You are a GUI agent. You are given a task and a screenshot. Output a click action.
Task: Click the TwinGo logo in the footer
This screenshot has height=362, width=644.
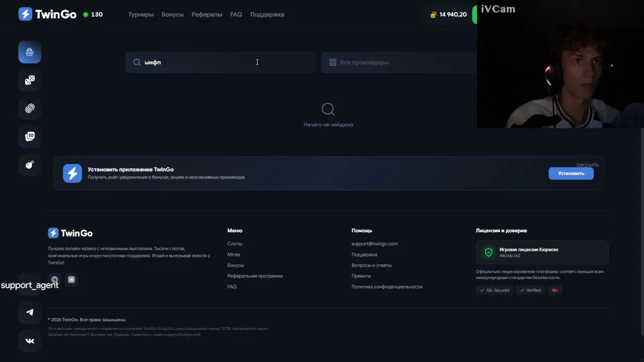pyautogui.click(x=70, y=233)
